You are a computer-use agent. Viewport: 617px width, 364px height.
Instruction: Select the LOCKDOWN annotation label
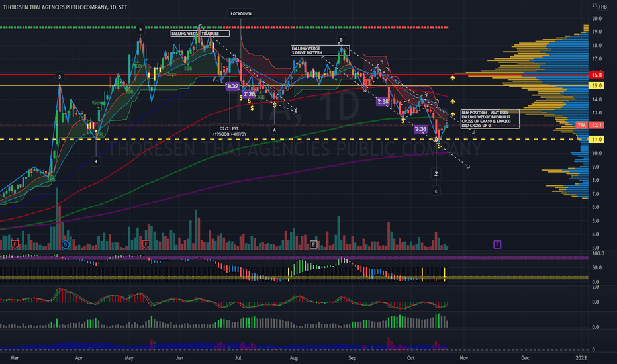point(241,13)
